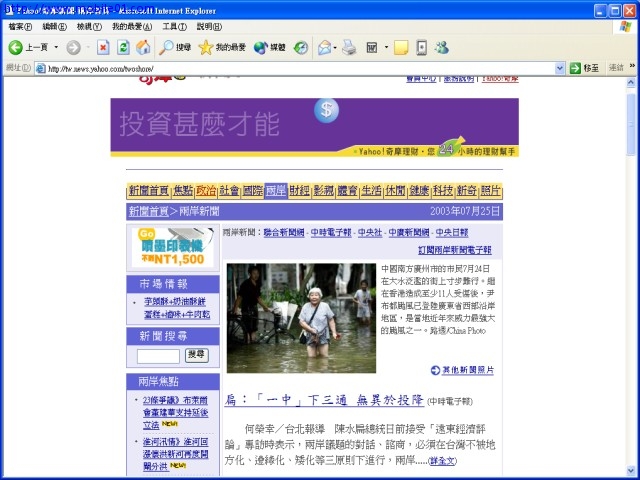The image size is (640, 480).
Task: Select the 影劇 news category tab
Action: [324, 191]
